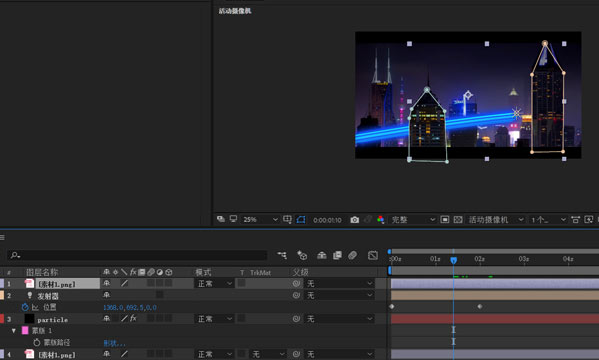The image size is (599, 360).
Task: Click the blue current time indicator
Action: 453,260
